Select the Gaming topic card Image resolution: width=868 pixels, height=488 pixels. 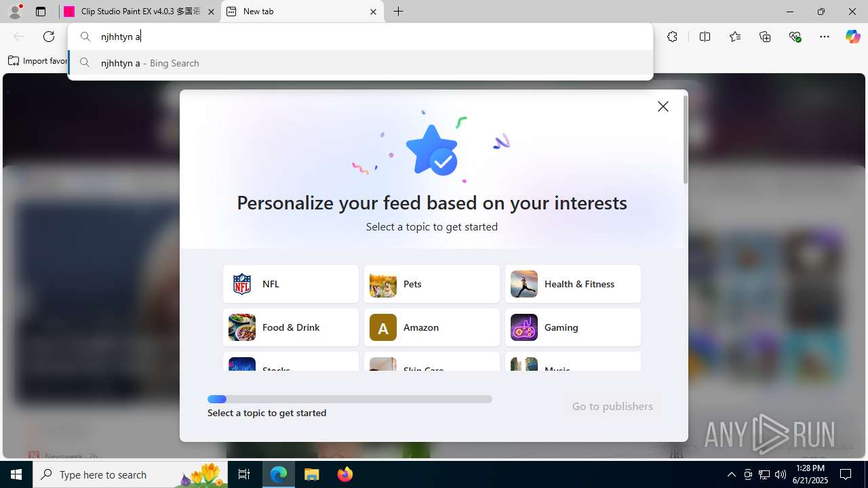573,327
